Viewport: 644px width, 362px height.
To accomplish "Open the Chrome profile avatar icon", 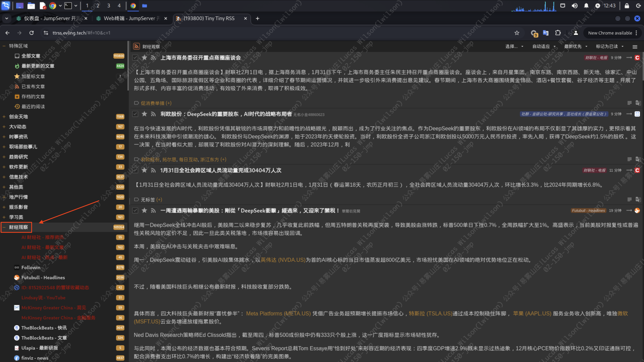I will 576,33.
